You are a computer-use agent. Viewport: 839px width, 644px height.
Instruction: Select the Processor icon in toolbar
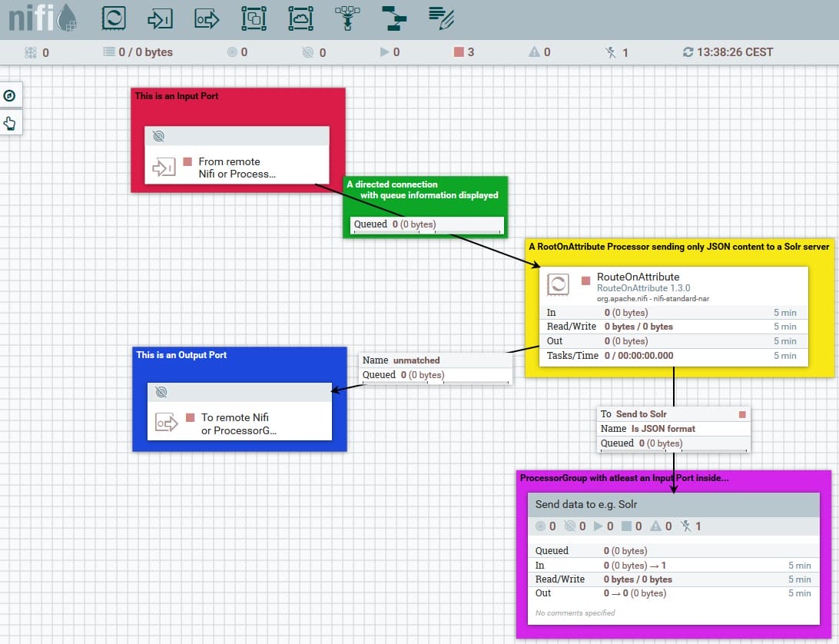[x=114, y=18]
